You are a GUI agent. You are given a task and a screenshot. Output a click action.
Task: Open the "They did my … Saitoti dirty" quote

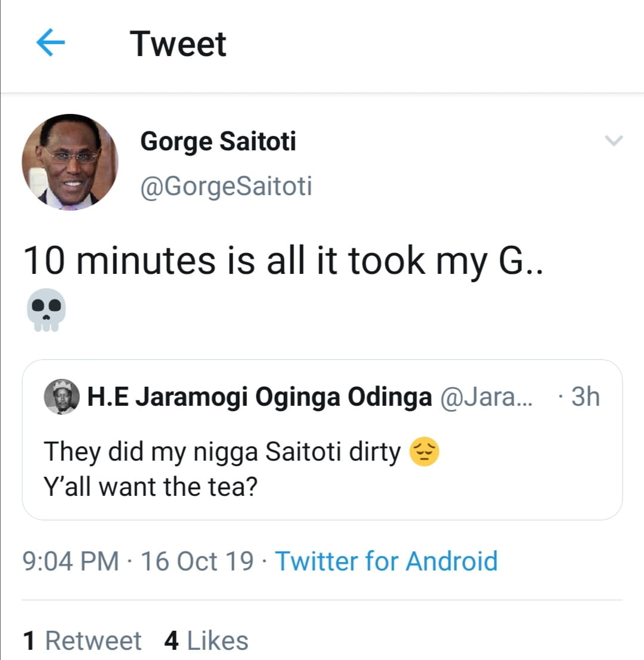pyautogui.click(x=222, y=452)
